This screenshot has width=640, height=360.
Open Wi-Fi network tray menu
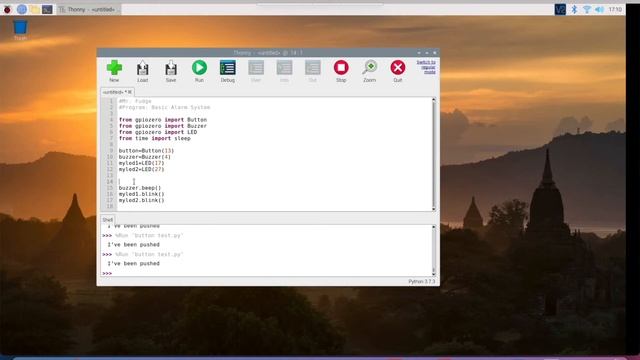pos(587,9)
